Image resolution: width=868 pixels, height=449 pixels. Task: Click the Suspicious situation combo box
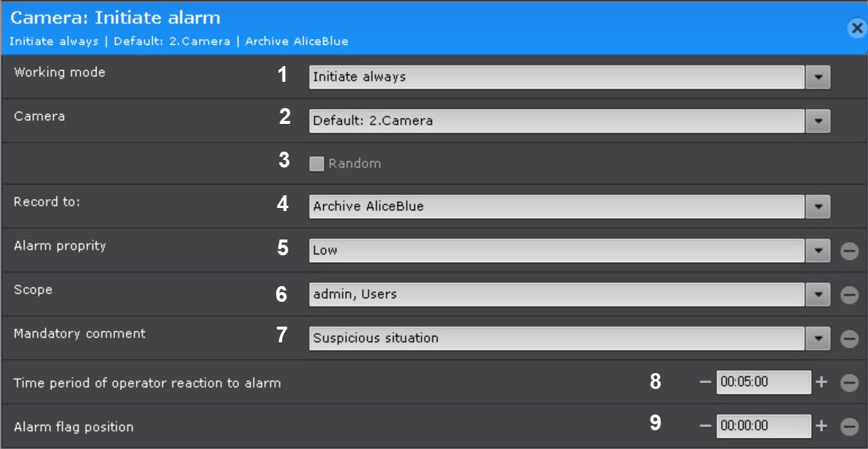tap(557, 338)
